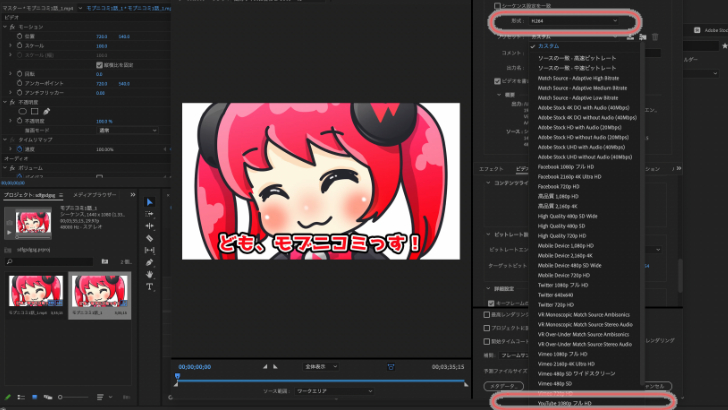Open the ソース範囲 ワークエリア dropdown

click(x=334, y=391)
